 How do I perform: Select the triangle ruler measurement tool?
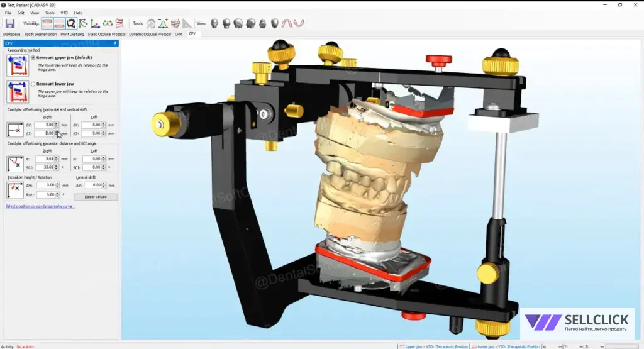[x=187, y=24]
